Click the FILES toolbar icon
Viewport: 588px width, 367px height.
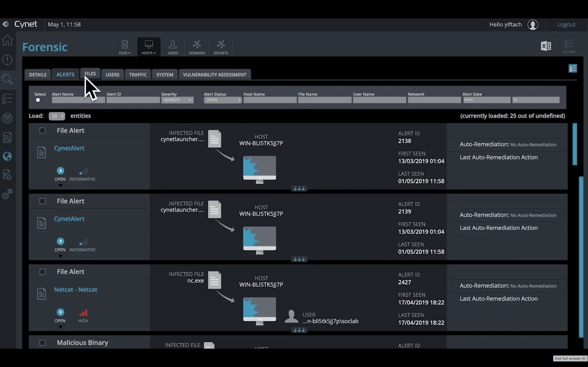(x=125, y=47)
